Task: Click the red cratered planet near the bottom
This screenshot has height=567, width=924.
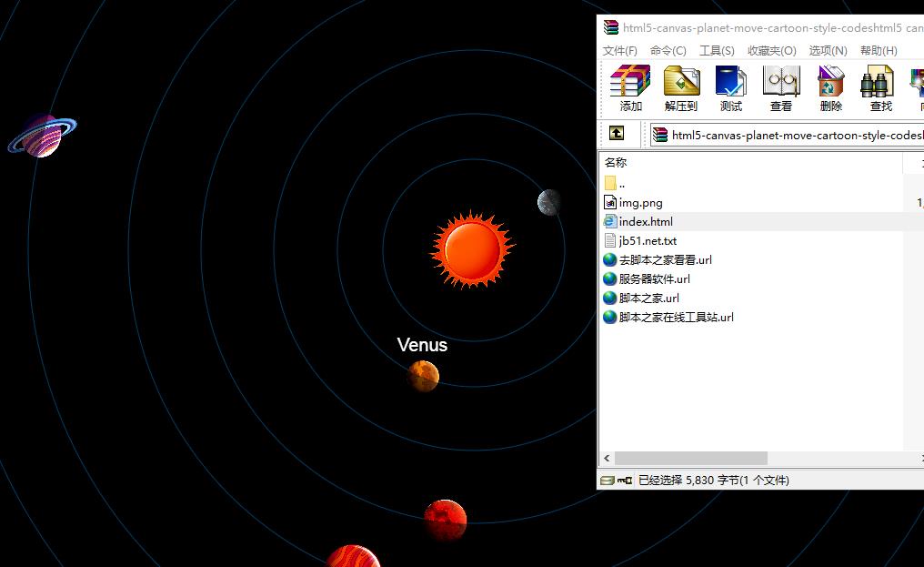Action: pyautogui.click(x=446, y=521)
